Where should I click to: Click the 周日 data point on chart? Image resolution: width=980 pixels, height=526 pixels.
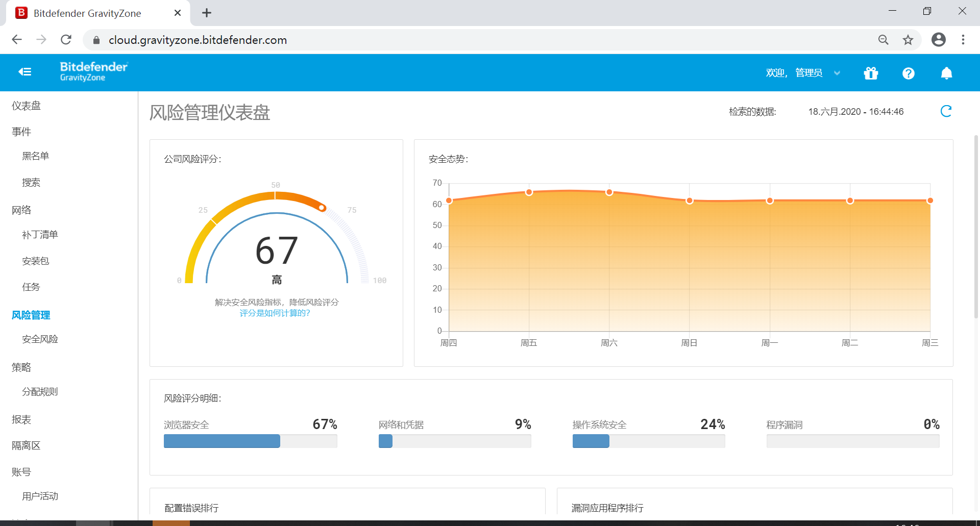(x=690, y=201)
